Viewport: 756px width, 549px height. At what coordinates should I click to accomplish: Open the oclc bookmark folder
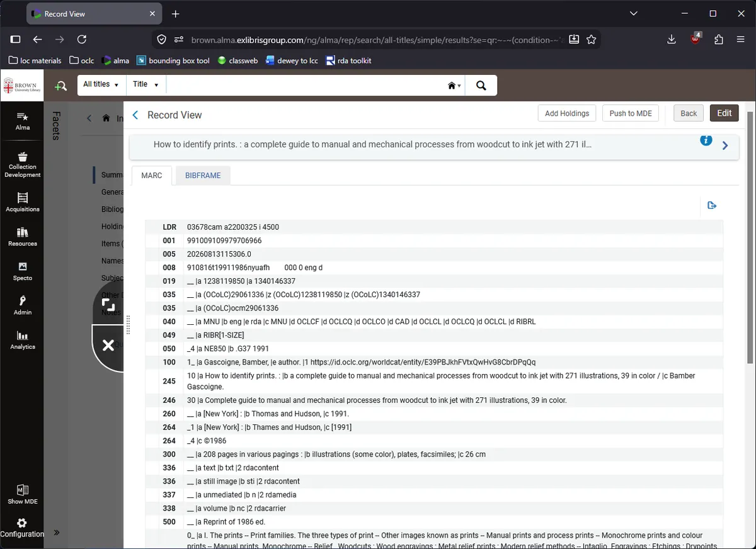82,60
